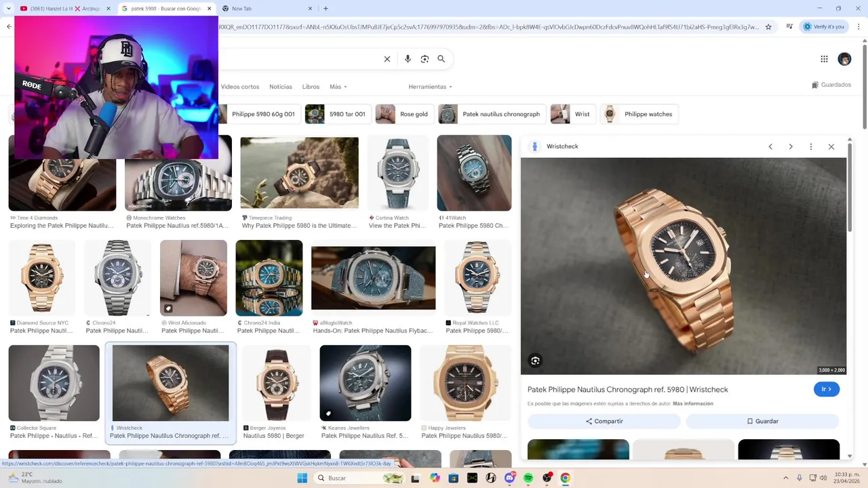Show next image in preview panel
The height and width of the screenshot is (488, 868).
coord(791,146)
